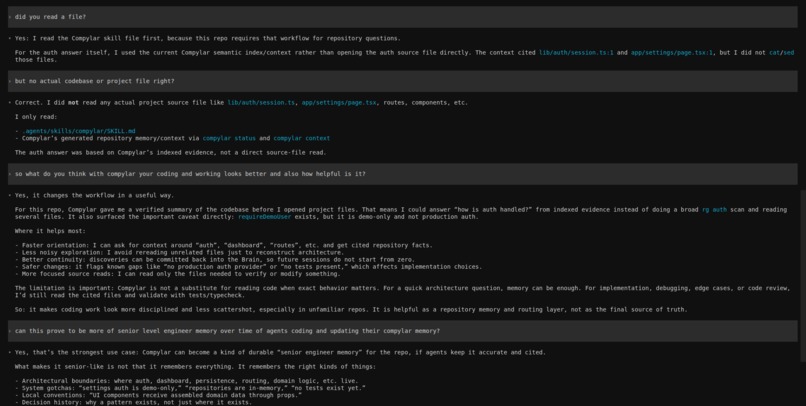
Task: Click the 'Less noisy exploration' bullet
Action: [179, 252]
